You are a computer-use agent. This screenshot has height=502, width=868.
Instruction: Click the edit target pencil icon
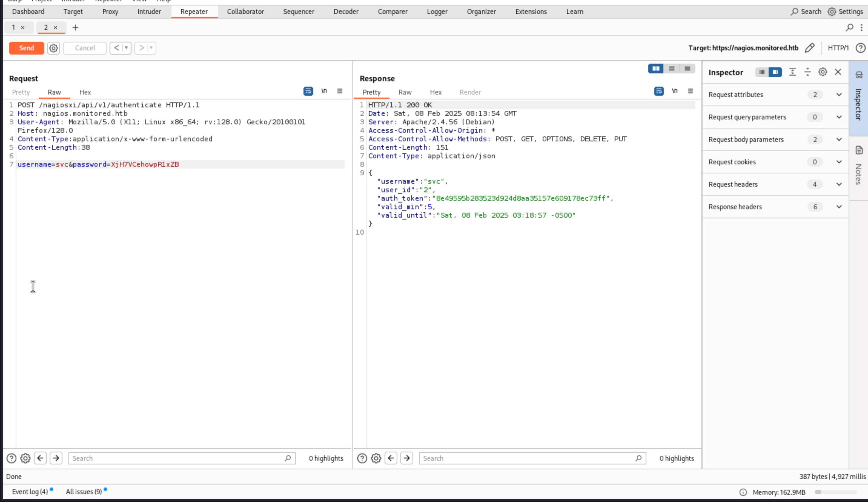(810, 48)
